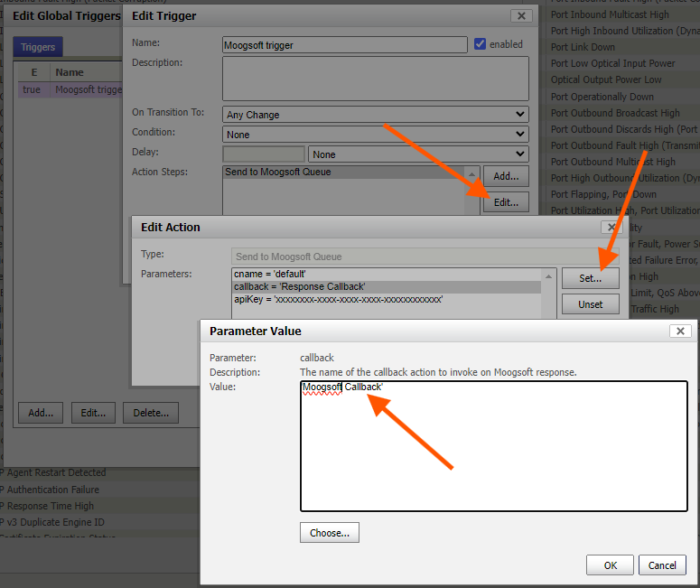
Task: Click the trigger Name input field
Action: click(345, 45)
